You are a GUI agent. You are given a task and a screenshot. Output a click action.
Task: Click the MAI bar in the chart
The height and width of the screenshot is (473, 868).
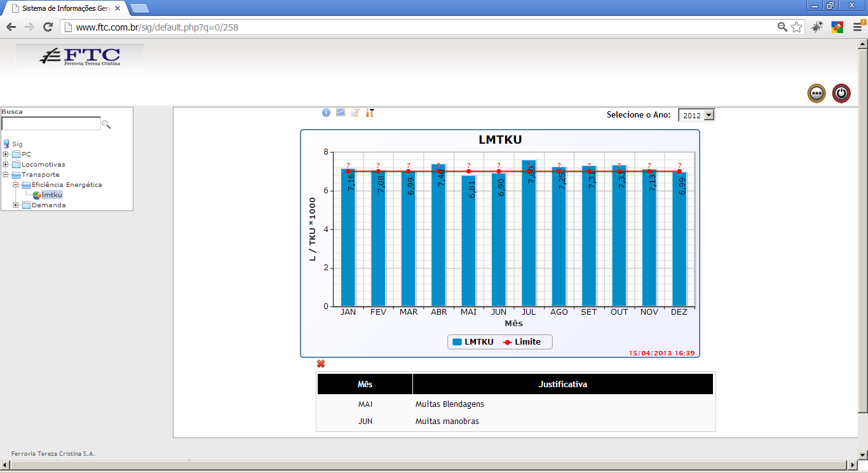tap(468, 241)
